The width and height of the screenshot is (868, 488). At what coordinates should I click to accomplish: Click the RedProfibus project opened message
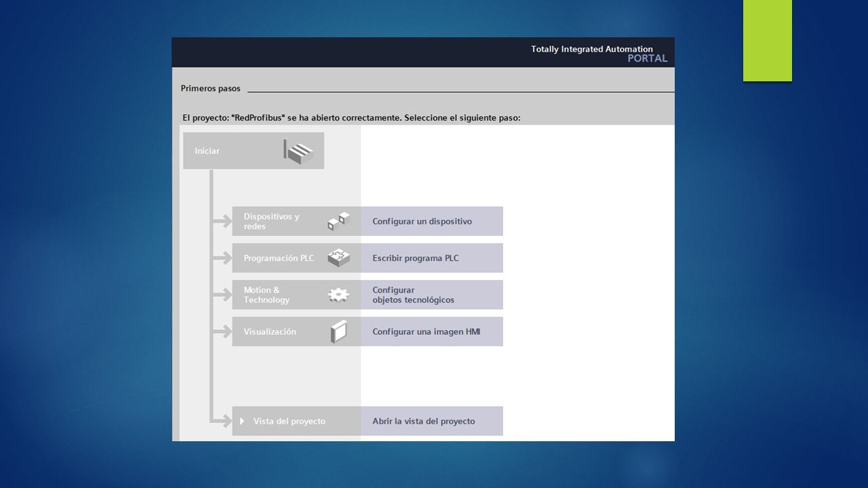click(351, 117)
